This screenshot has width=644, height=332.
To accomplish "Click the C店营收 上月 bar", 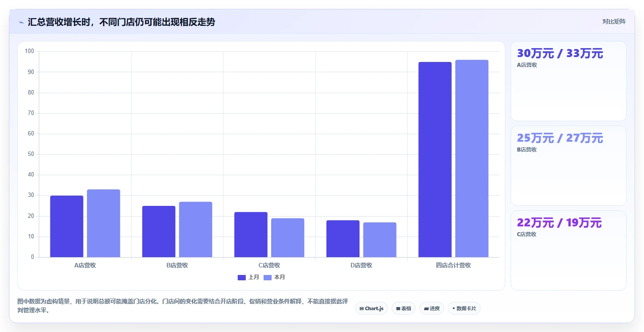I will 251,235.
